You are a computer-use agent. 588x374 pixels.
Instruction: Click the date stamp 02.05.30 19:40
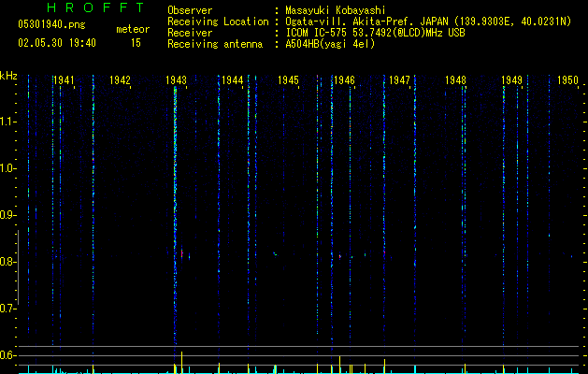click(57, 43)
